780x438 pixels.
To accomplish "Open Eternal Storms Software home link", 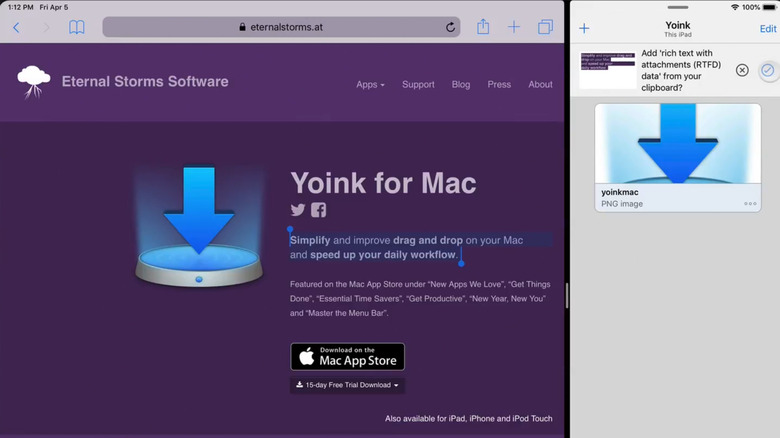I will [145, 82].
